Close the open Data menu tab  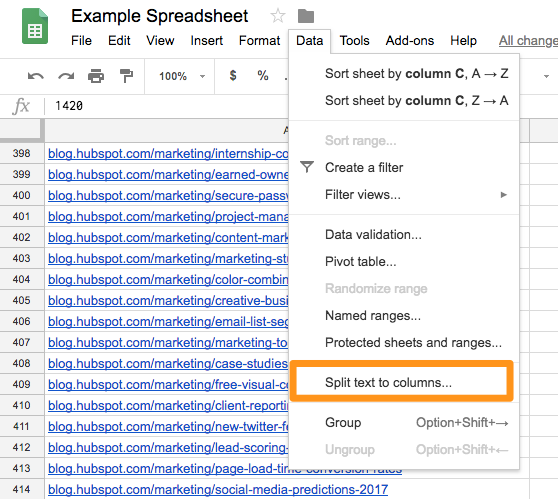pos(310,41)
